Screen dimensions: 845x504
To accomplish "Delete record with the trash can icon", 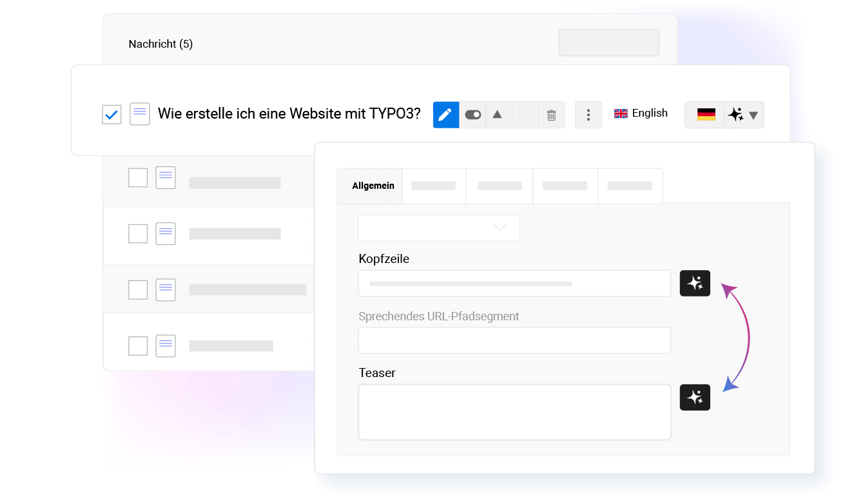I will pyautogui.click(x=552, y=115).
